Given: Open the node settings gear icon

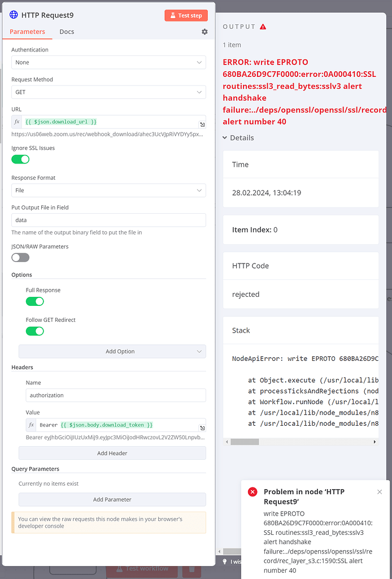Looking at the screenshot, I should [204, 32].
